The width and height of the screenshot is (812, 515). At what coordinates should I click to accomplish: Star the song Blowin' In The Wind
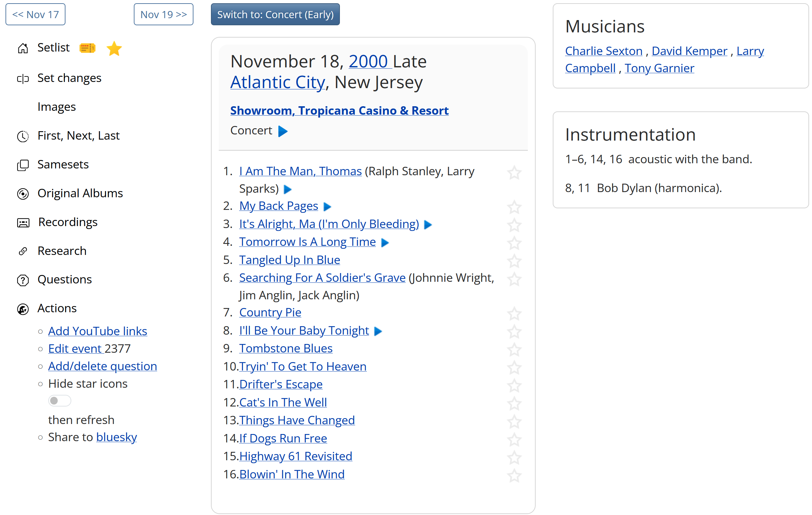pos(514,475)
